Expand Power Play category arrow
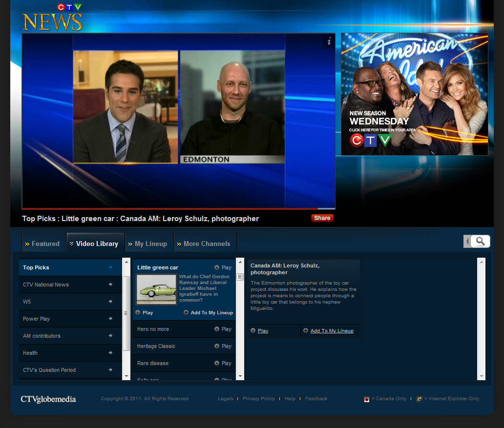 (110, 318)
